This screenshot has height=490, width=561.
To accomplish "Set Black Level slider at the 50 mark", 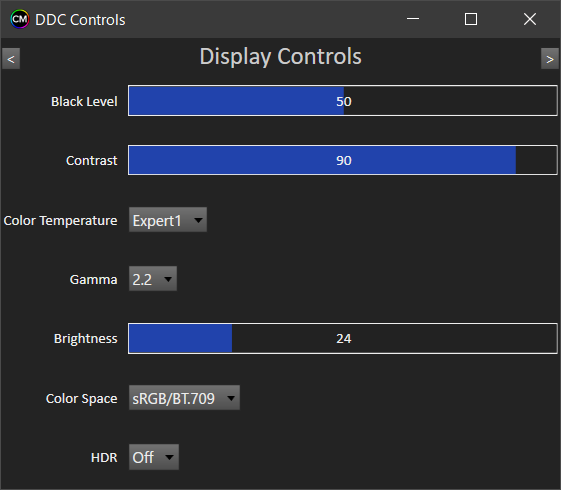I will 344,101.
